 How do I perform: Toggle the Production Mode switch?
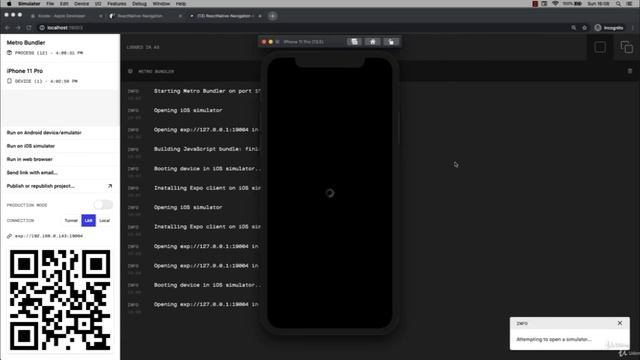coord(103,205)
